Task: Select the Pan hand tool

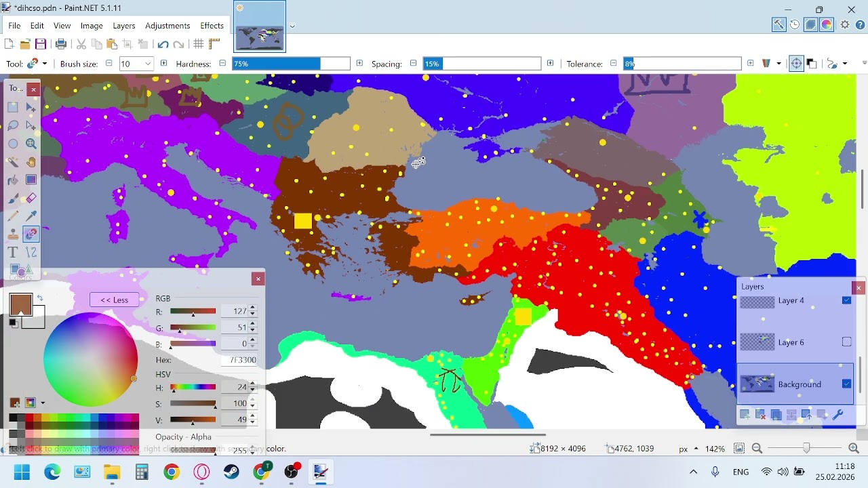Action: click(31, 162)
